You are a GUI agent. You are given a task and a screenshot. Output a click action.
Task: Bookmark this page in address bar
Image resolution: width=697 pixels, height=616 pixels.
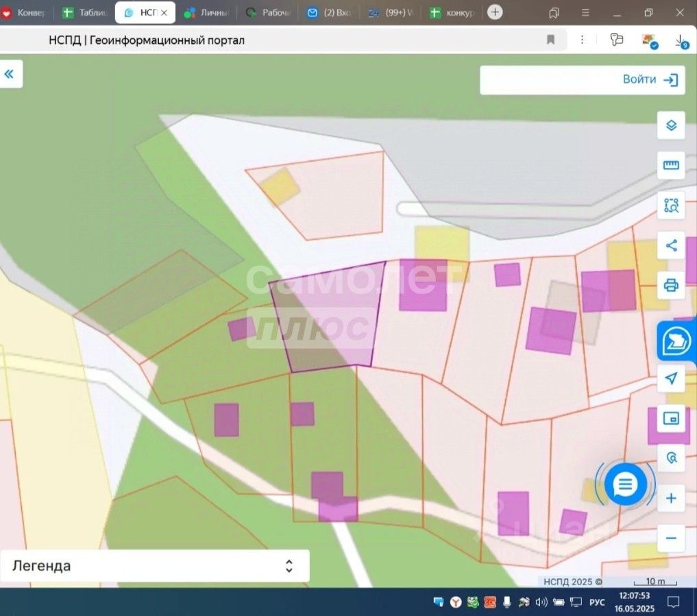pyautogui.click(x=551, y=40)
